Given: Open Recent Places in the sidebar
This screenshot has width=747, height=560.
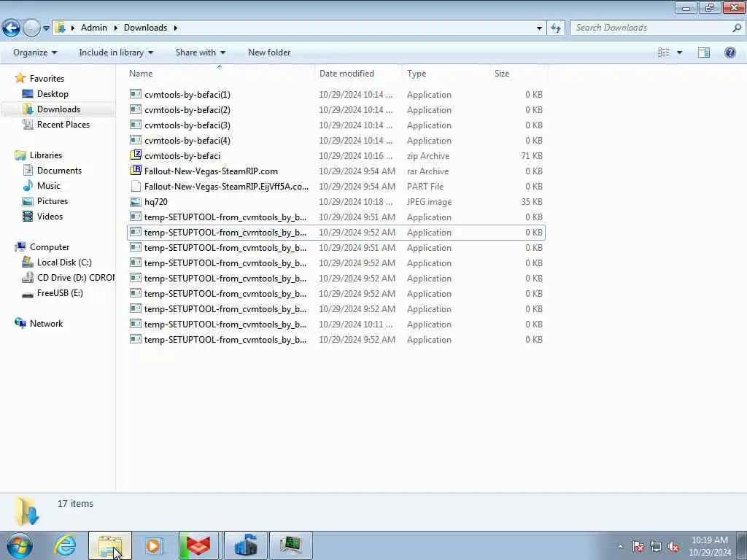Looking at the screenshot, I should pos(63,124).
